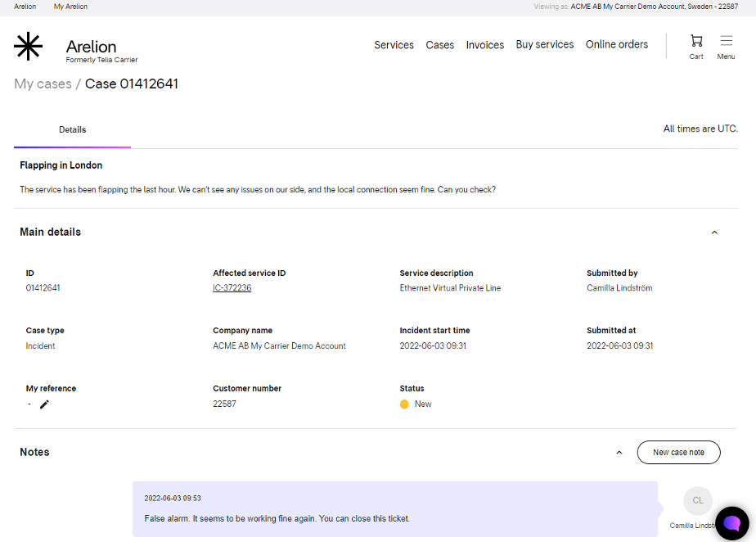Click the Incident start time value
This screenshot has height=542, width=756.
[433, 346]
